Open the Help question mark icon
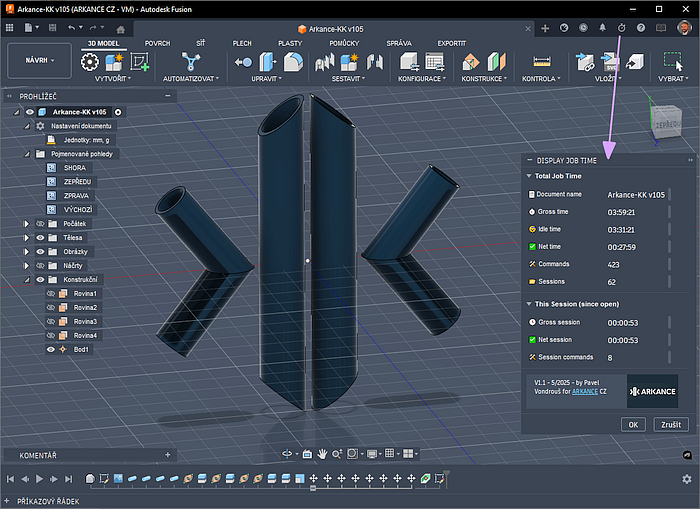 pos(641,28)
